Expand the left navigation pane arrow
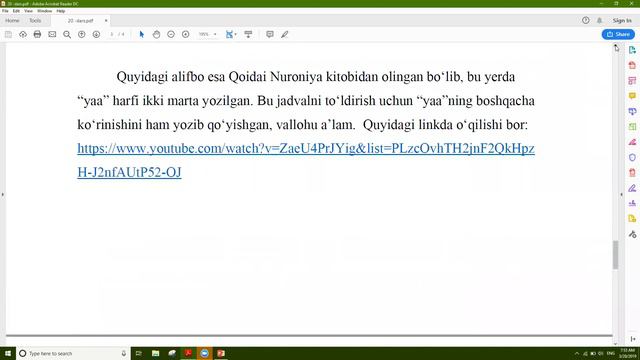 tap(2, 195)
